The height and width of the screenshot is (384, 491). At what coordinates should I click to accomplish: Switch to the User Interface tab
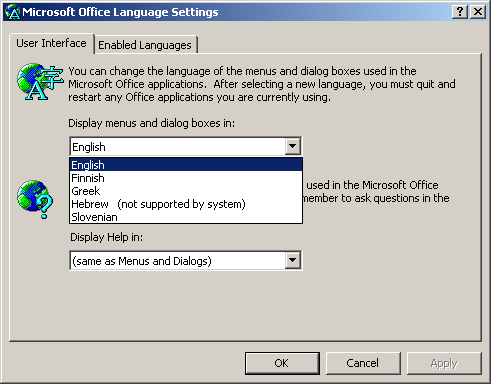(51, 43)
